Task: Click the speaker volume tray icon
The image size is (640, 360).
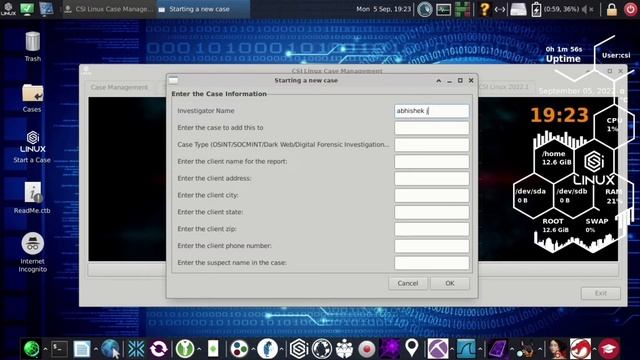Action: [587, 9]
